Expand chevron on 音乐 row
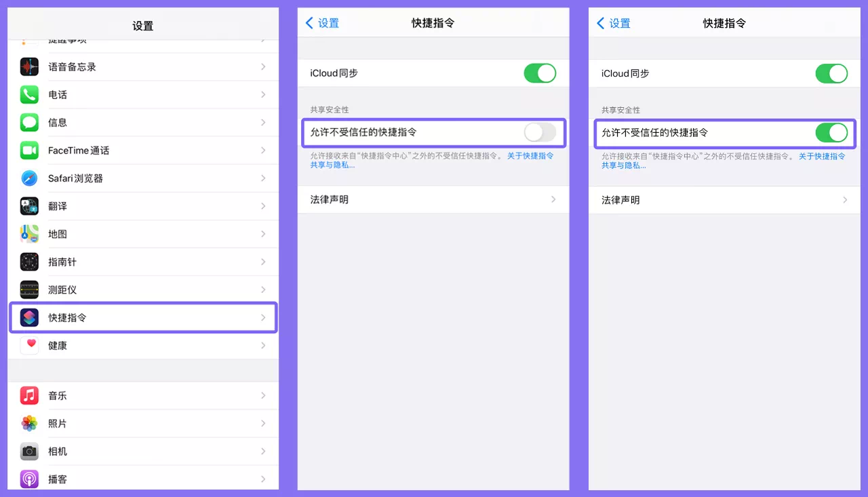Screen dimensions: 868x497 263,395
